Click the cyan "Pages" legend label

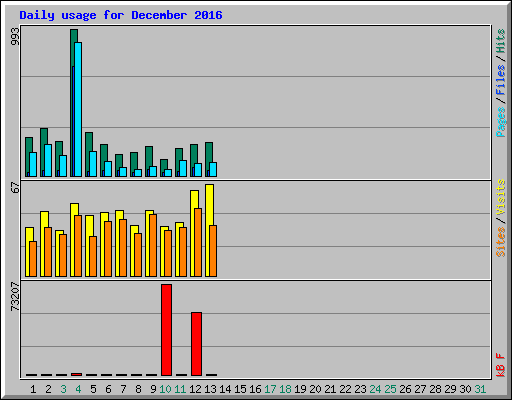tap(501, 122)
